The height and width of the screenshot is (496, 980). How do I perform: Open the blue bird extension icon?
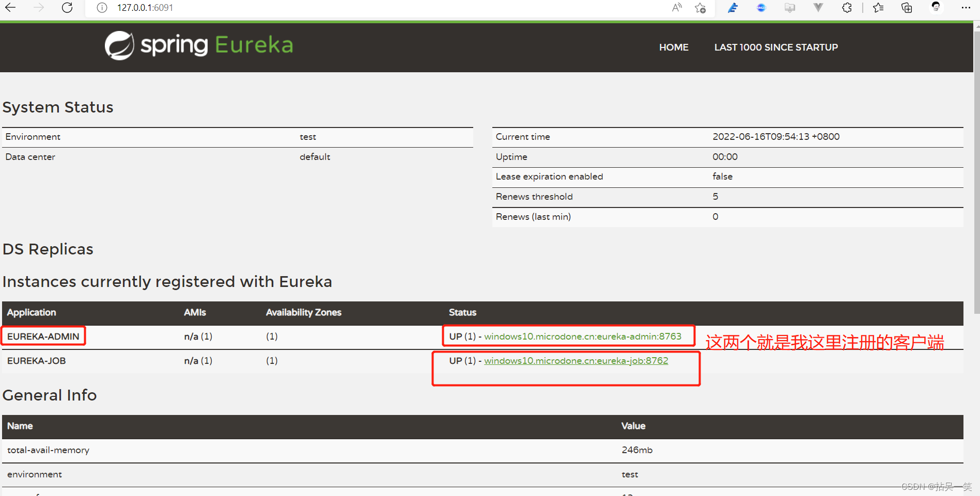(733, 8)
